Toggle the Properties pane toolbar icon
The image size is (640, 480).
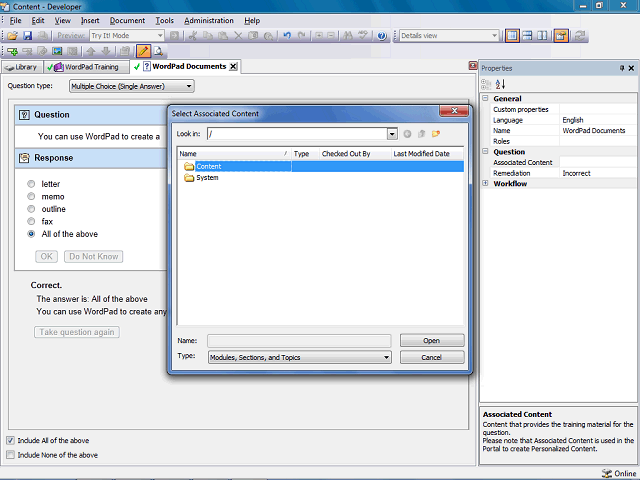(x=561, y=36)
